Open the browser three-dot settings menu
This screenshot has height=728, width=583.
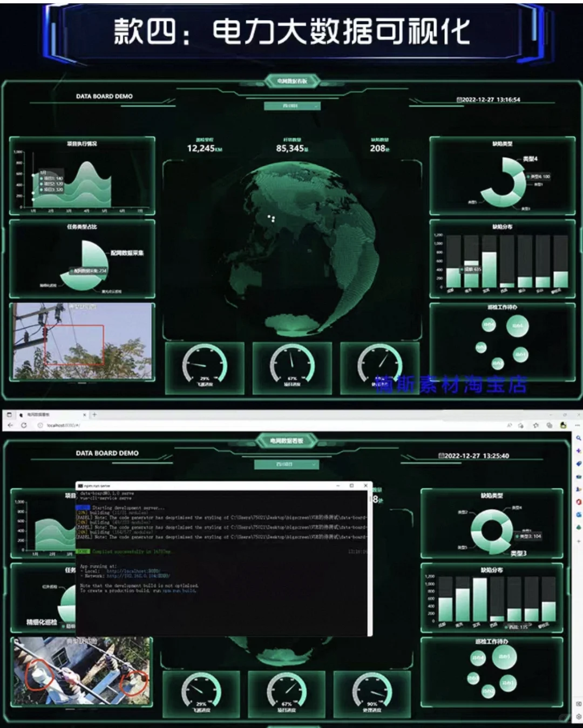coord(577,426)
